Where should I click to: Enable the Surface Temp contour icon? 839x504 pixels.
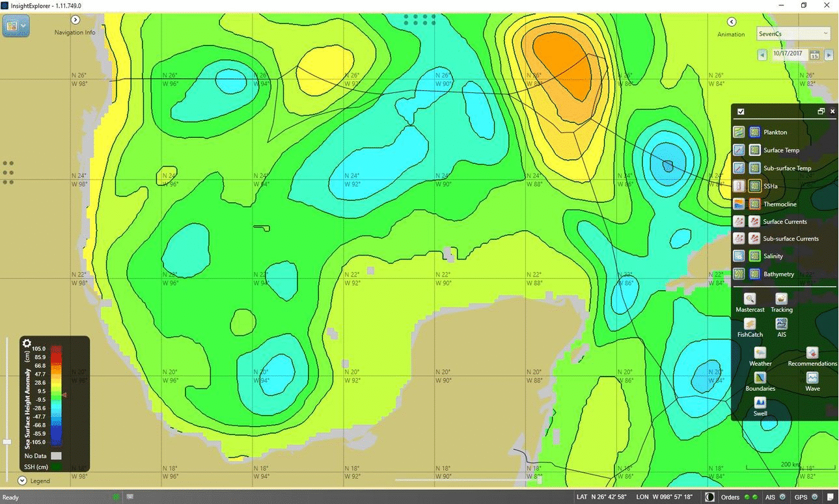click(x=754, y=150)
